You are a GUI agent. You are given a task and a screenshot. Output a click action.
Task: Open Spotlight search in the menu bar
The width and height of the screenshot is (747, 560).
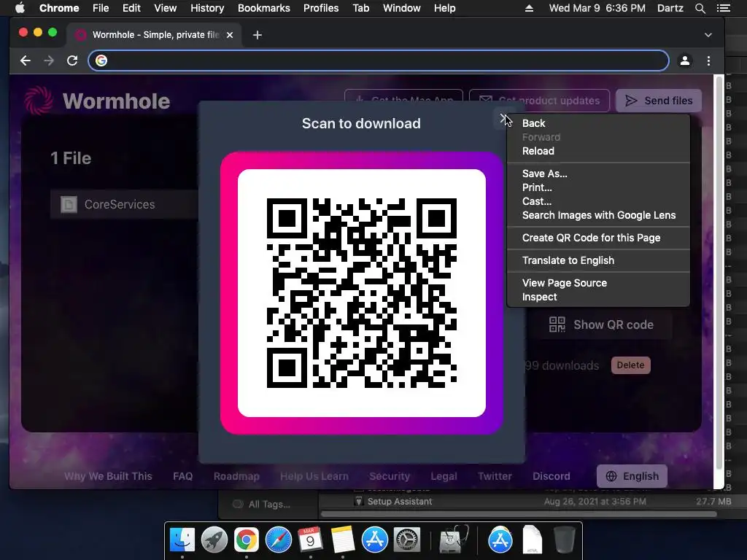tap(700, 8)
